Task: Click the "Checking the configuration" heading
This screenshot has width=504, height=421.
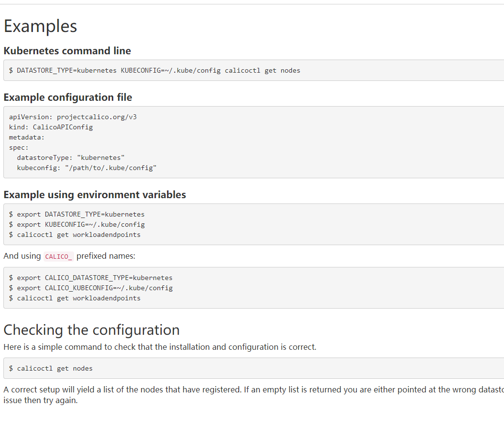Action: [92, 330]
